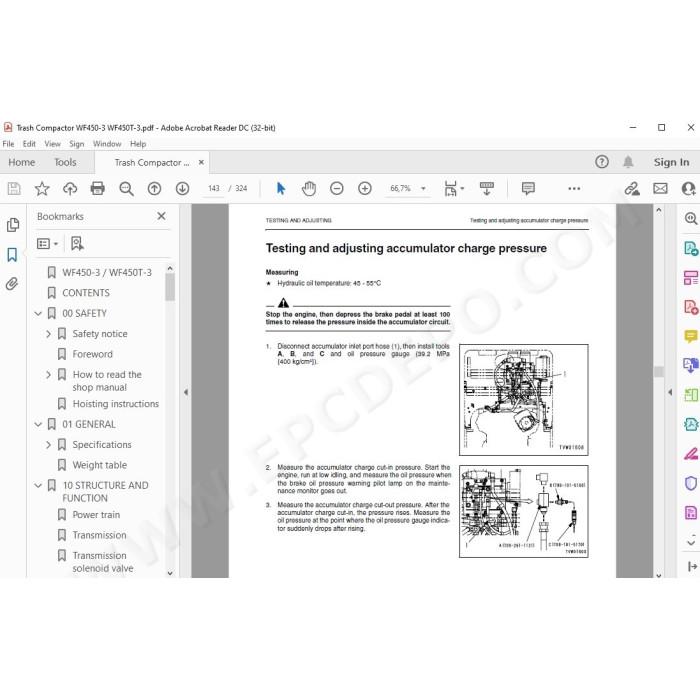Open the Edit menu
This screenshot has width=700, height=700.
[29, 144]
